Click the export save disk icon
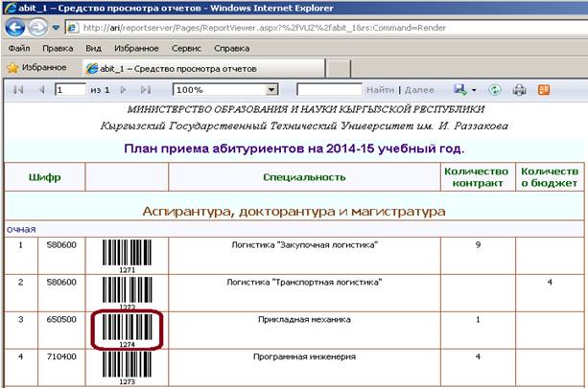Image resolution: width=588 pixels, height=388 pixels. point(460,90)
